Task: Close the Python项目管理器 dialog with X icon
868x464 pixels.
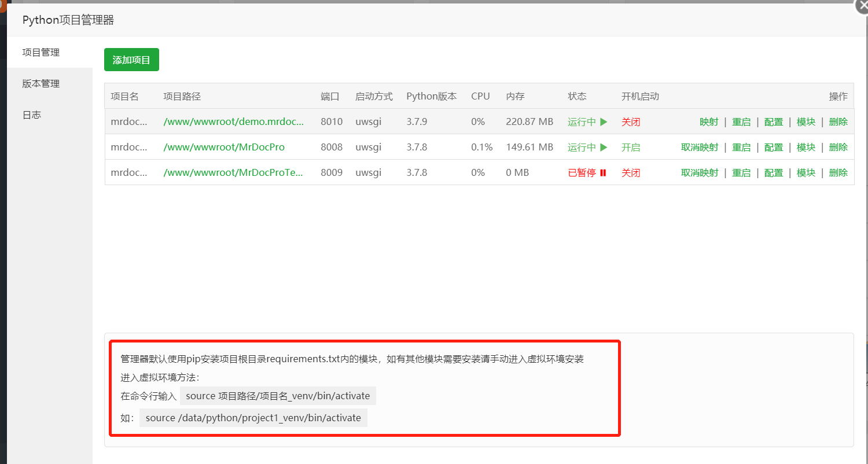Action: [860, 6]
